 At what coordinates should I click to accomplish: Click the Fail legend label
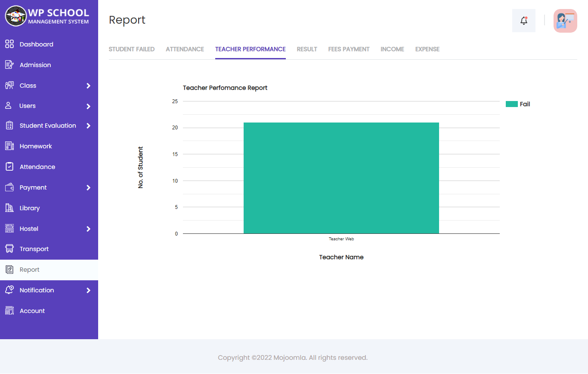coord(525,104)
